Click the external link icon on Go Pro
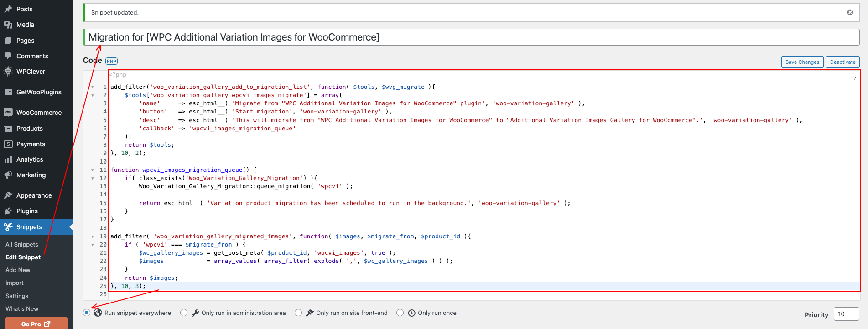The width and height of the screenshot is (868, 329). [47, 324]
